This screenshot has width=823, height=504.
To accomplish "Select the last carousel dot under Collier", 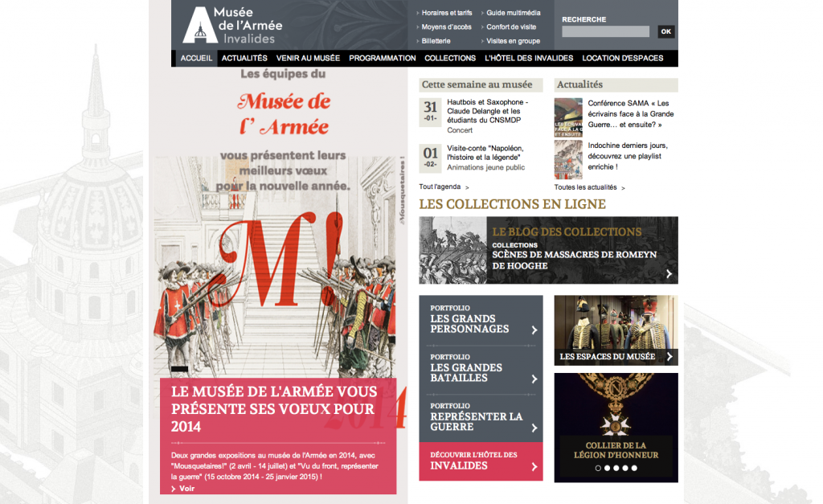I will tap(634, 469).
